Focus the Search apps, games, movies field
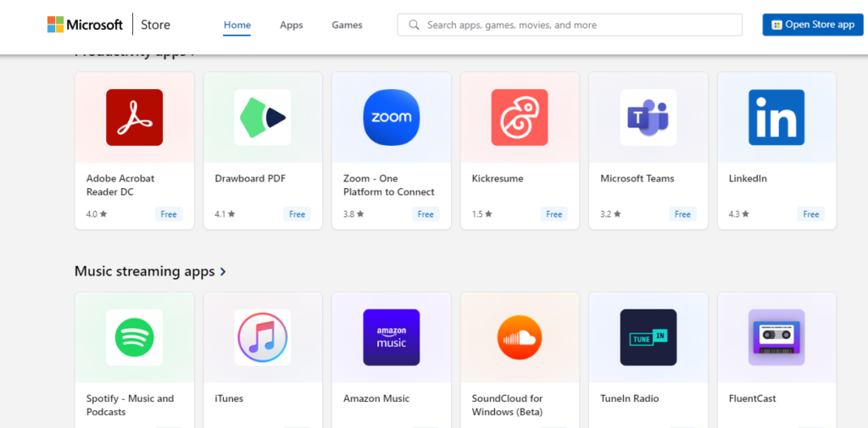This screenshot has width=868, height=428. pos(570,25)
